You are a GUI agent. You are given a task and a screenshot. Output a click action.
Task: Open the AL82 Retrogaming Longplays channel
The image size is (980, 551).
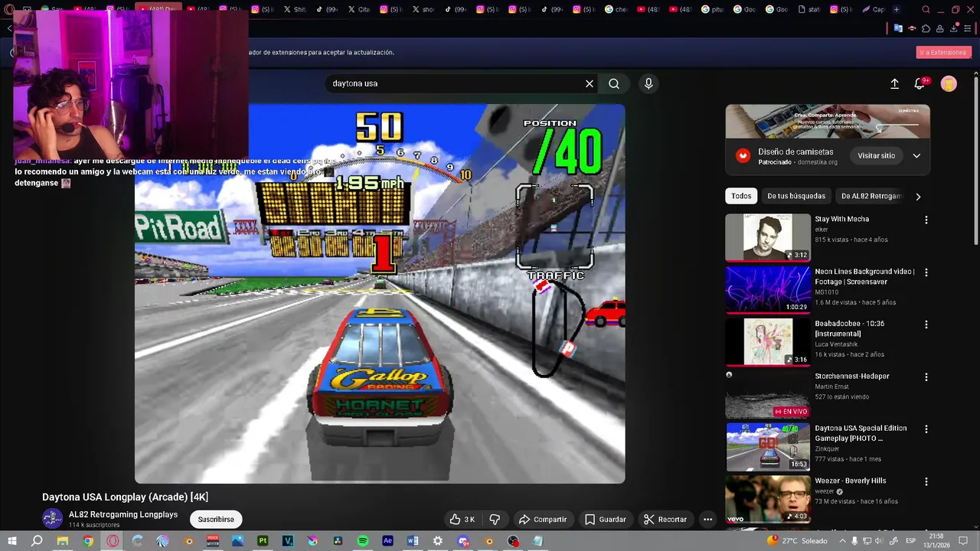[123, 514]
